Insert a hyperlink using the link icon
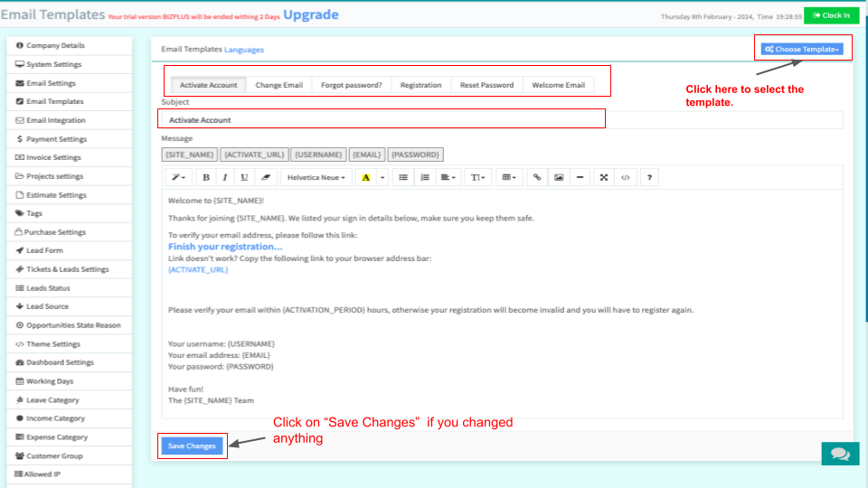 pos(537,178)
